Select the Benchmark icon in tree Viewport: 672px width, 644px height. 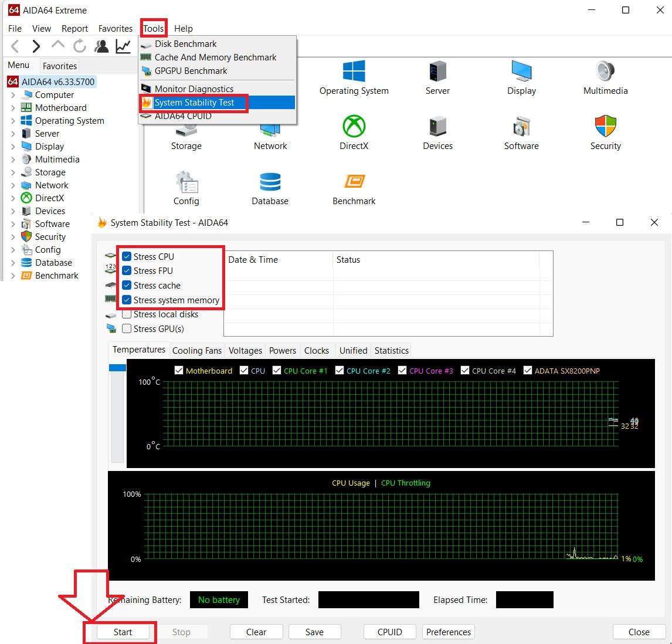pyautogui.click(x=26, y=275)
